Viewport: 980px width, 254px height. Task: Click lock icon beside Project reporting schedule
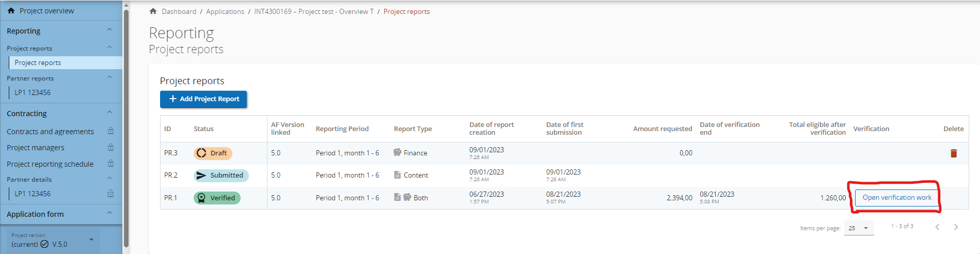click(110, 164)
